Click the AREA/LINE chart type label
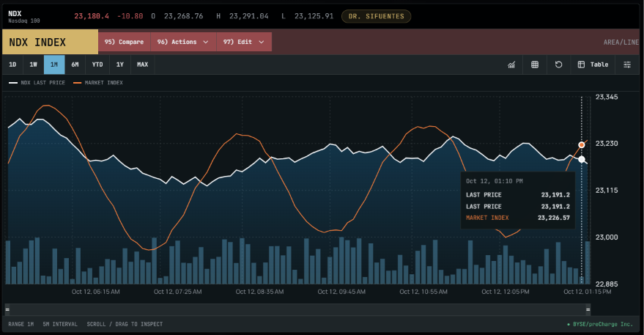This screenshot has height=335, width=644. (x=621, y=42)
